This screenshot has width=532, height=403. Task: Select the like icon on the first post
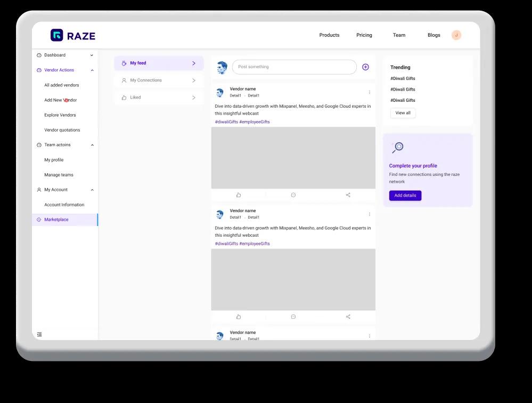pyautogui.click(x=239, y=195)
